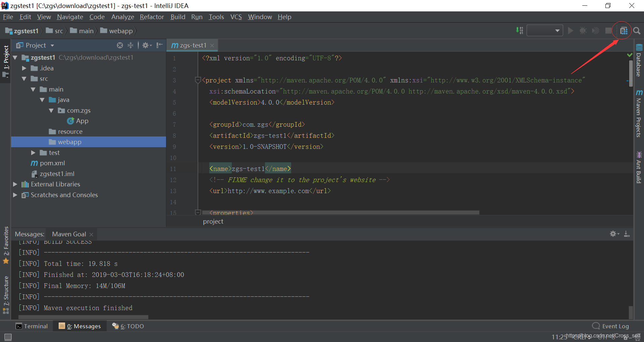Image resolution: width=644 pixels, height=342 pixels.
Task: Open the VCS menu
Action: point(236,17)
